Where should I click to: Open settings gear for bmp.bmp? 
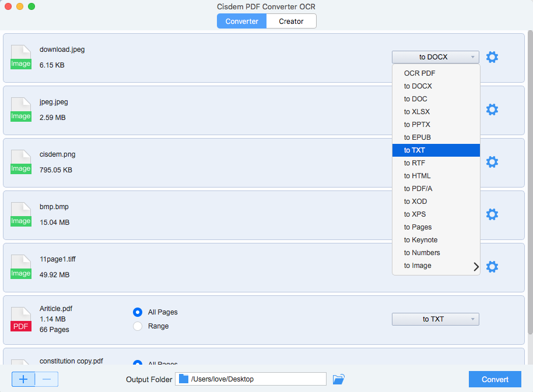click(x=492, y=214)
